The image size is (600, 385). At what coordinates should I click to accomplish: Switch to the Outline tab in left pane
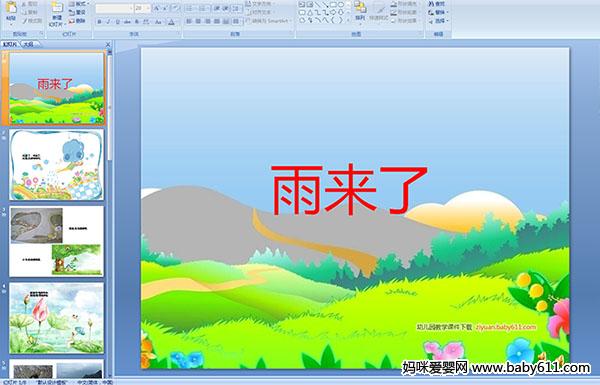coord(28,44)
